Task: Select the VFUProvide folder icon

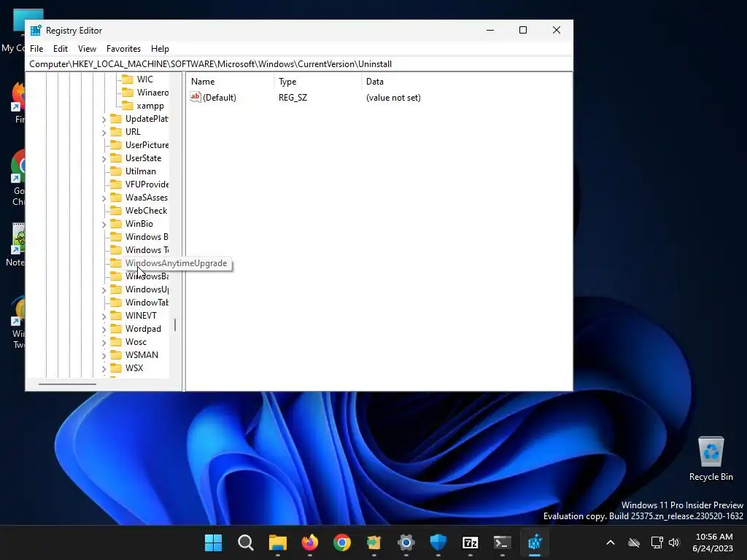Action: [116, 184]
